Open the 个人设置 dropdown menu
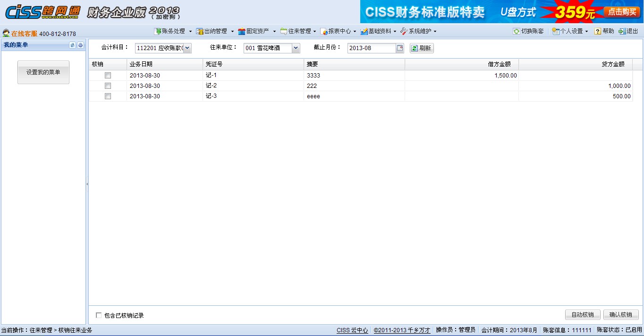 [571, 31]
